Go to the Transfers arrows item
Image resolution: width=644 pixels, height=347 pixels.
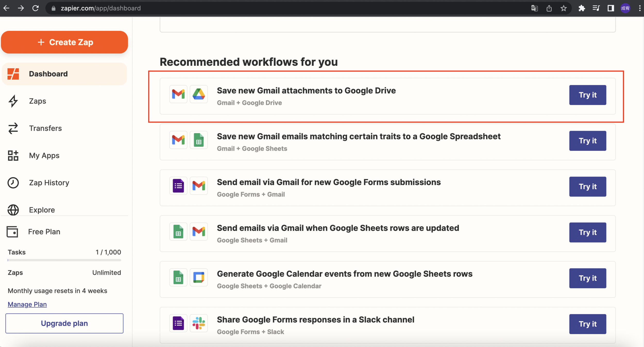click(x=13, y=128)
